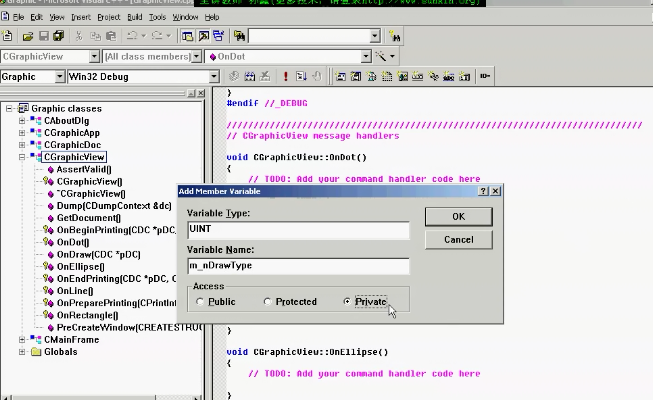
Task: Click the Go debug icon
Action: [x=301, y=76]
